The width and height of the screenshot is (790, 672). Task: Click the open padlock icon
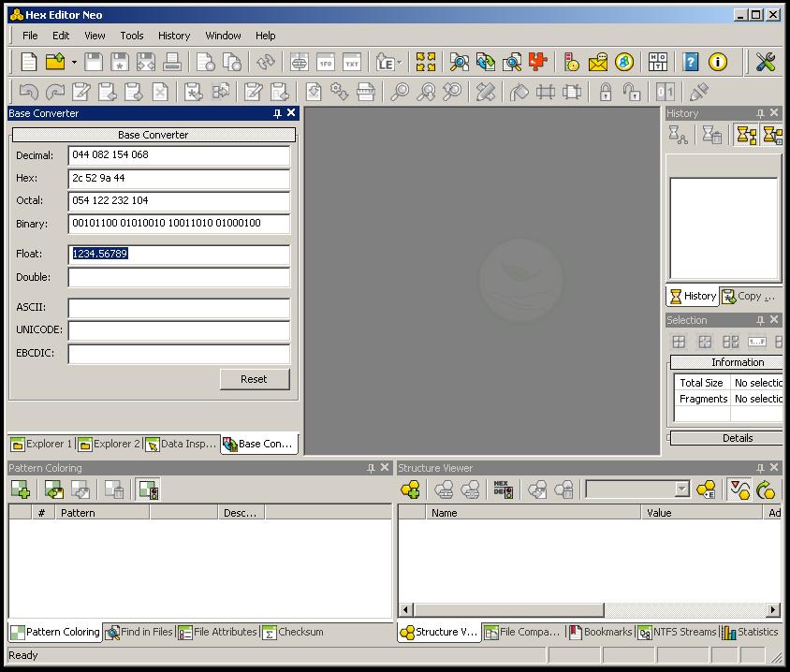pyautogui.click(x=631, y=92)
